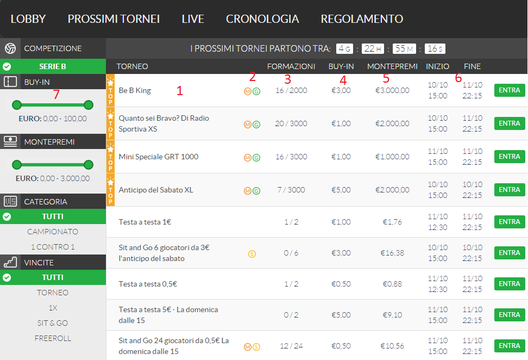Click the Categoria VS icon

10,201
